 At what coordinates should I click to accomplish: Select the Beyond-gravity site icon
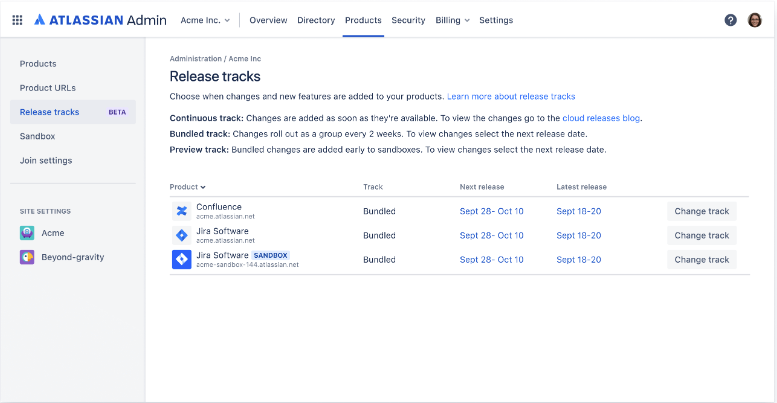(x=27, y=257)
